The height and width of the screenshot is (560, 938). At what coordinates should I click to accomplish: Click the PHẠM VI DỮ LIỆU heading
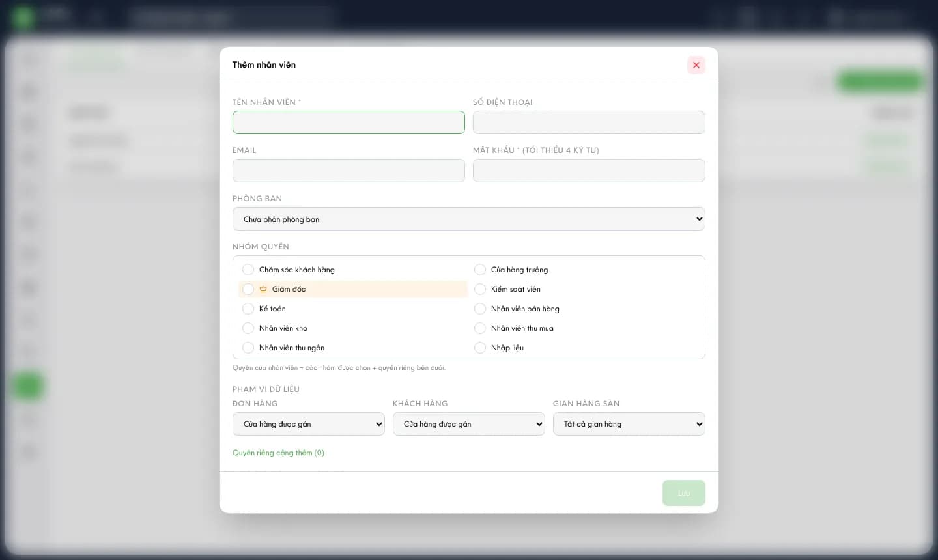tap(266, 389)
